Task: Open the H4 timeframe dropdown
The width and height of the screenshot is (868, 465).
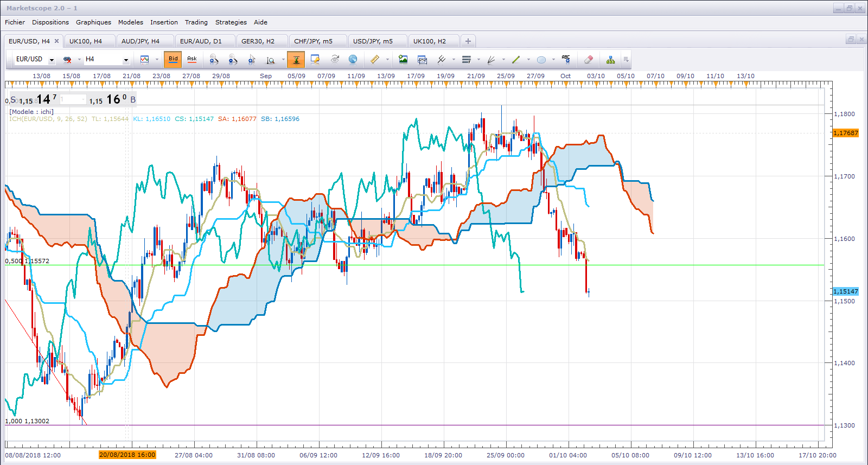Action: [126, 60]
